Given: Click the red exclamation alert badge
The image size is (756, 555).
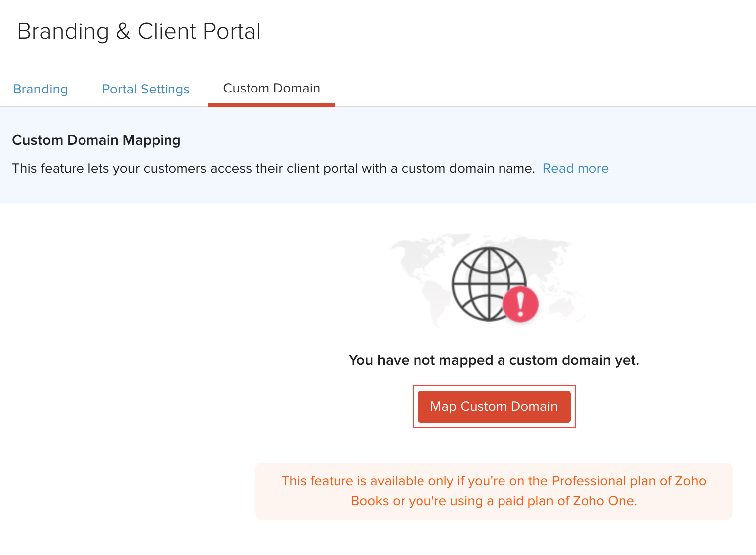Looking at the screenshot, I should [x=520, y=304].
